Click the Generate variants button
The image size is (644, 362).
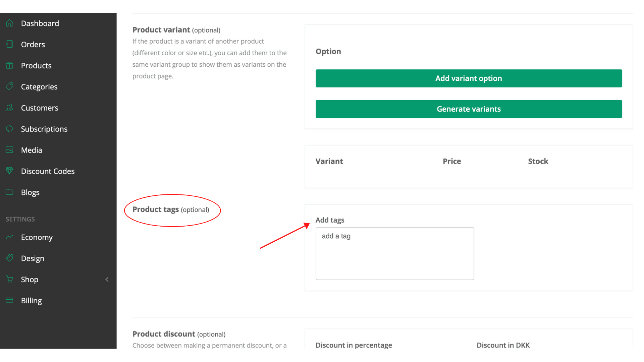469,109
